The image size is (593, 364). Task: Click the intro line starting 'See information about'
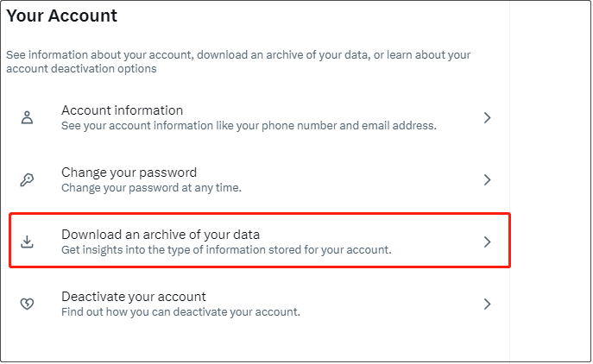(238, 54)
